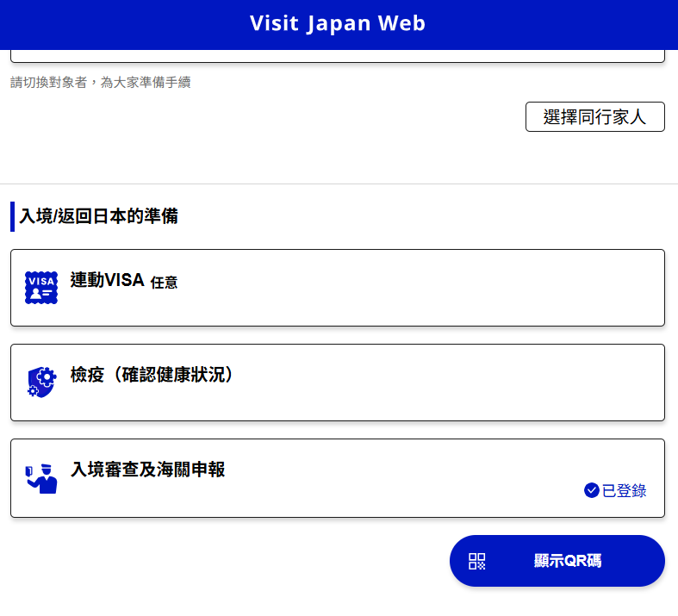The height and width of the screenshot is (616, 678).
Task: Open 檢疫（確認健康狀況） card
Action: [x=337, y=383]
